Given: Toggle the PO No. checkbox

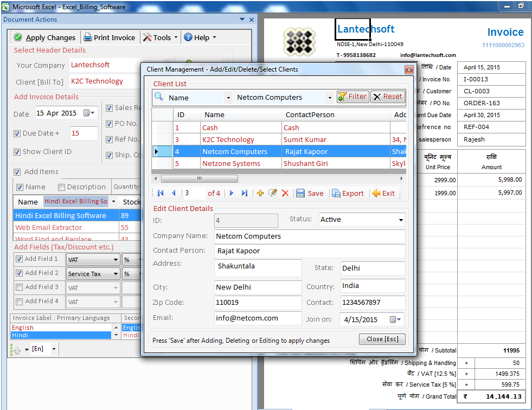Looking at the screenshot, I should coord(109,124).
